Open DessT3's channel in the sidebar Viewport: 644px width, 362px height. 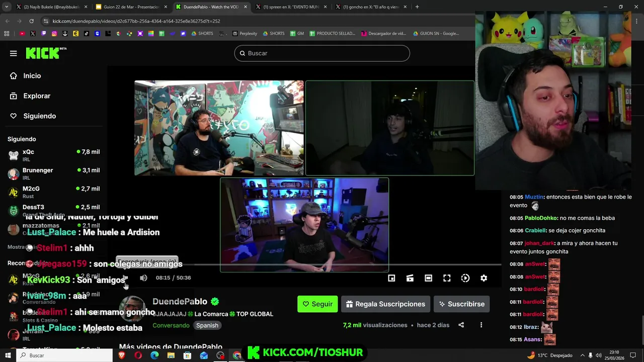pyautogui.click(x=53, y=210)
